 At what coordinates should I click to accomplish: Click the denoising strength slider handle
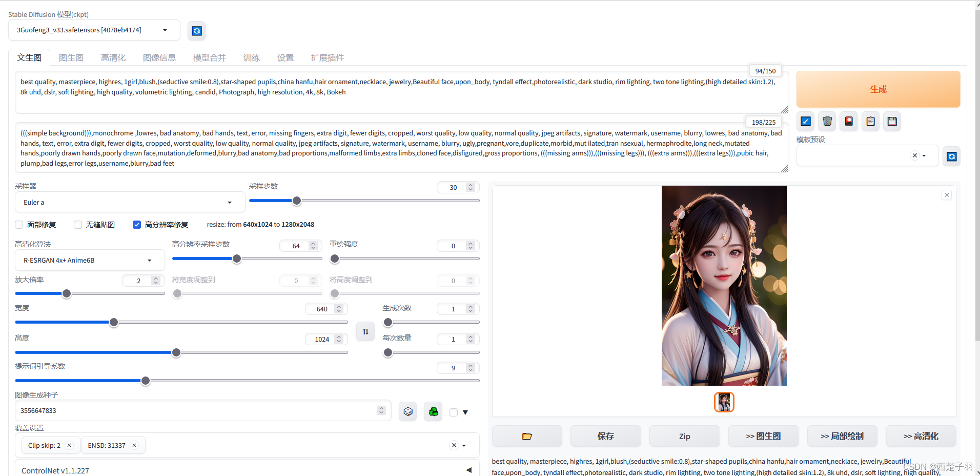335,259
